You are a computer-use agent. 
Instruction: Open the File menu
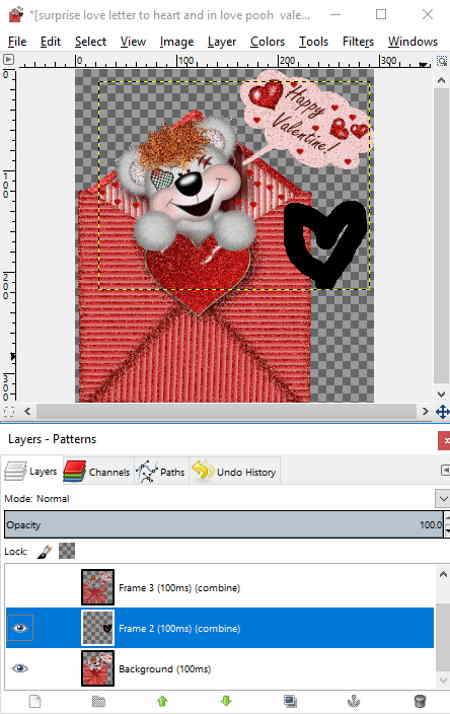tap(17, 42)
